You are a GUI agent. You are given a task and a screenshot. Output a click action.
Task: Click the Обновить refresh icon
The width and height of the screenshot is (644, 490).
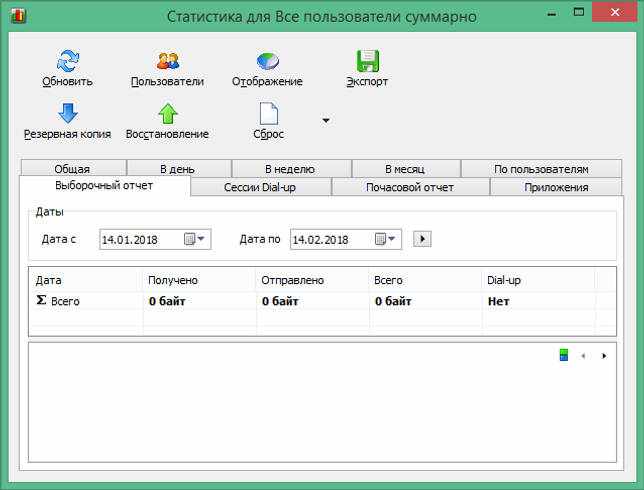coord(68,61)
